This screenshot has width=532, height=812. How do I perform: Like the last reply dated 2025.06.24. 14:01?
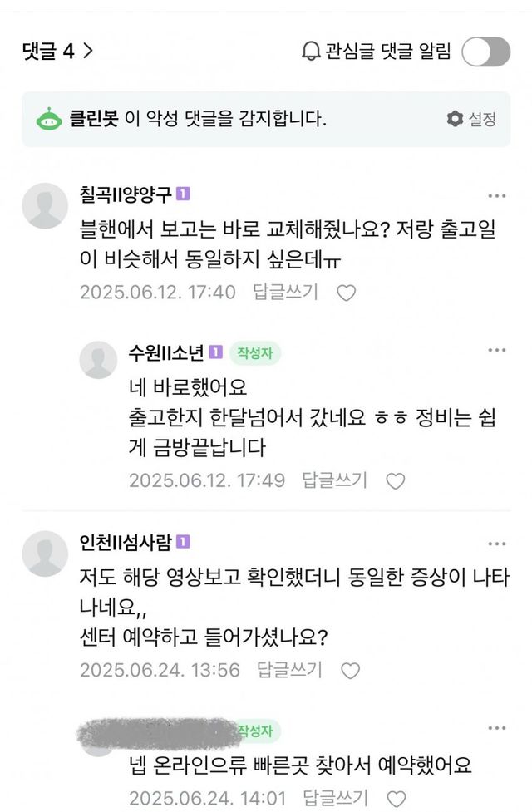(x=397, y=798)
